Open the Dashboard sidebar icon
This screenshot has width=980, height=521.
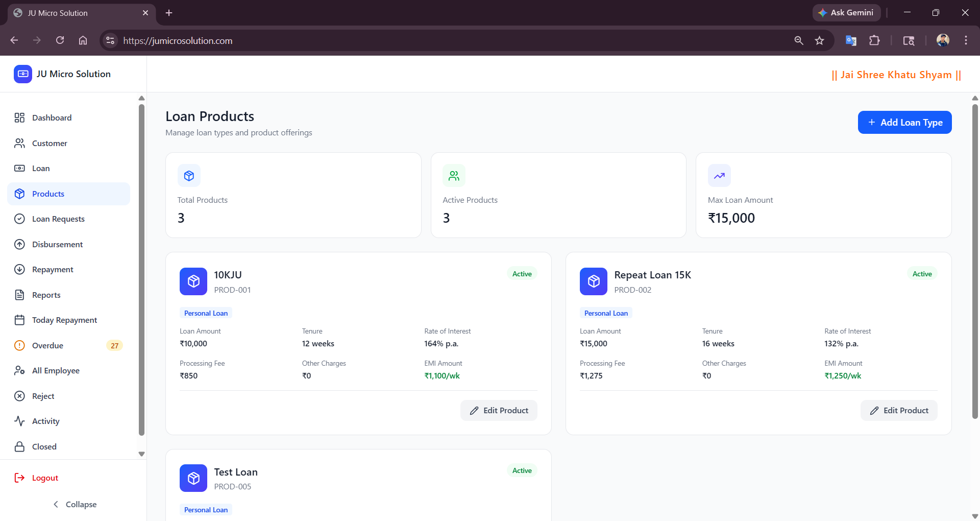click(19, 118)
